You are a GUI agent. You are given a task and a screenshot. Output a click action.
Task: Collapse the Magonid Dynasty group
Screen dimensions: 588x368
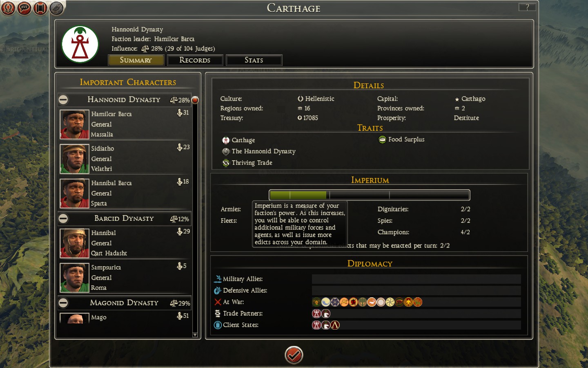[63, 303]
